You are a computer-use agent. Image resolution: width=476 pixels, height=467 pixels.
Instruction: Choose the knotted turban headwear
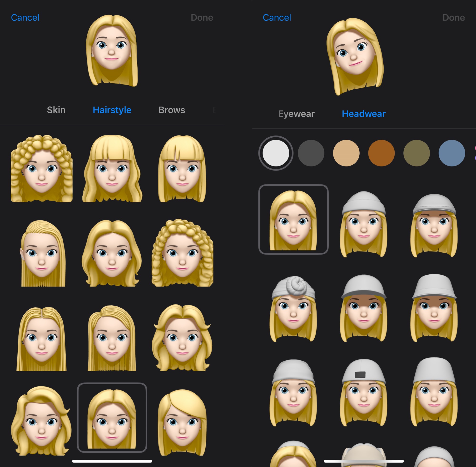[x=293, y=309]
